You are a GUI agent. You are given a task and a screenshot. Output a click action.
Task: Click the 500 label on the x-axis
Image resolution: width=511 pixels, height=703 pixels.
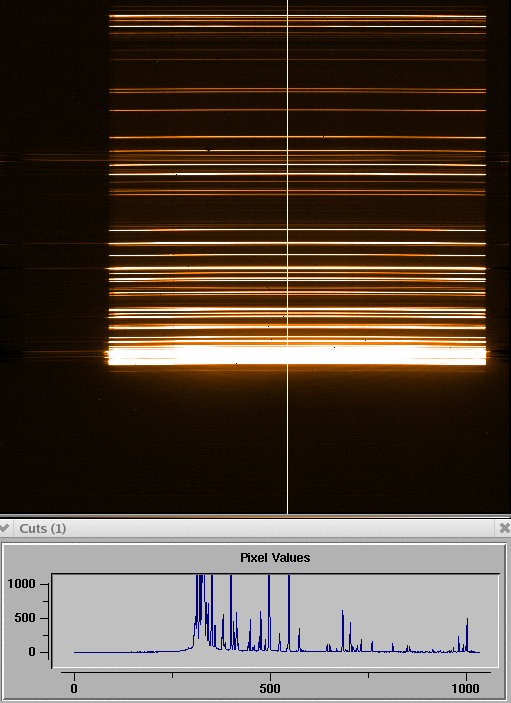click(x=270, y=689)
